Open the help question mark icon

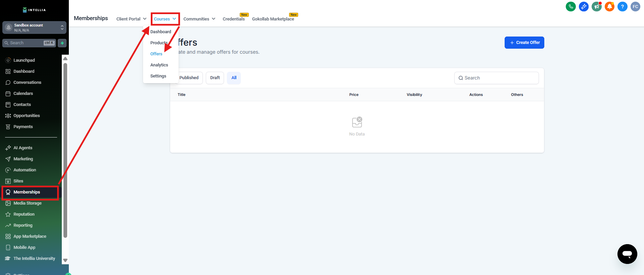click(x=622, y=7)
